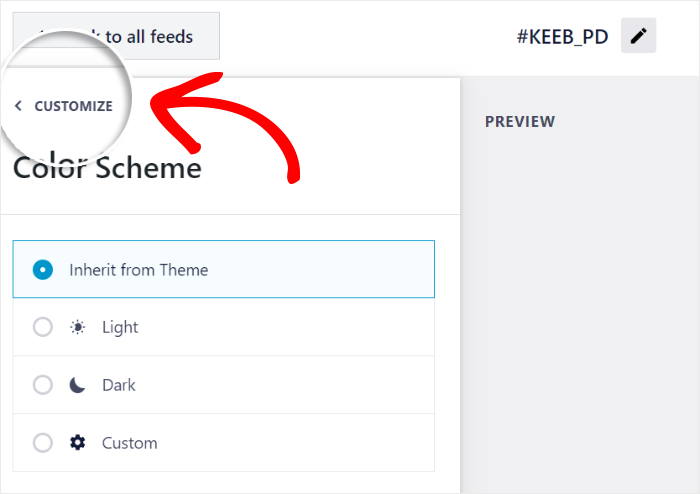
Task: Click the Color Scheme heading
Action: [x=107, y=168]
